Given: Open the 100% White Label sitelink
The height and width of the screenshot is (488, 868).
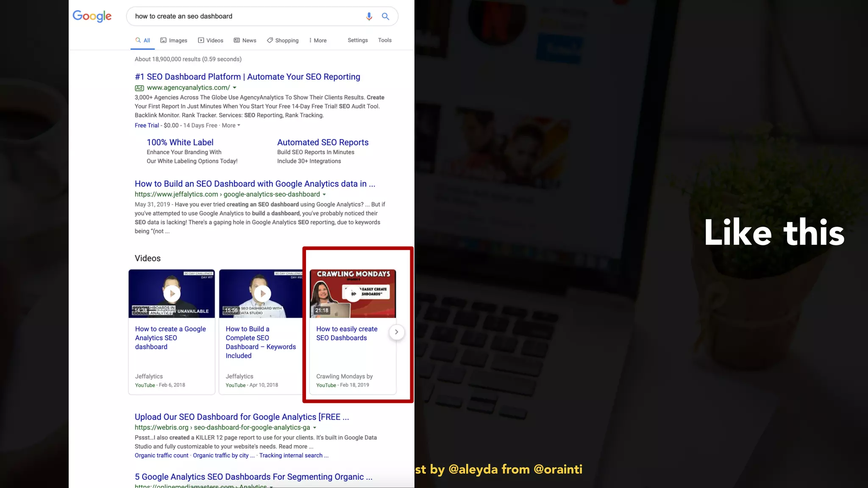Looking at the screenshot, I should click(x=180, y=142).
